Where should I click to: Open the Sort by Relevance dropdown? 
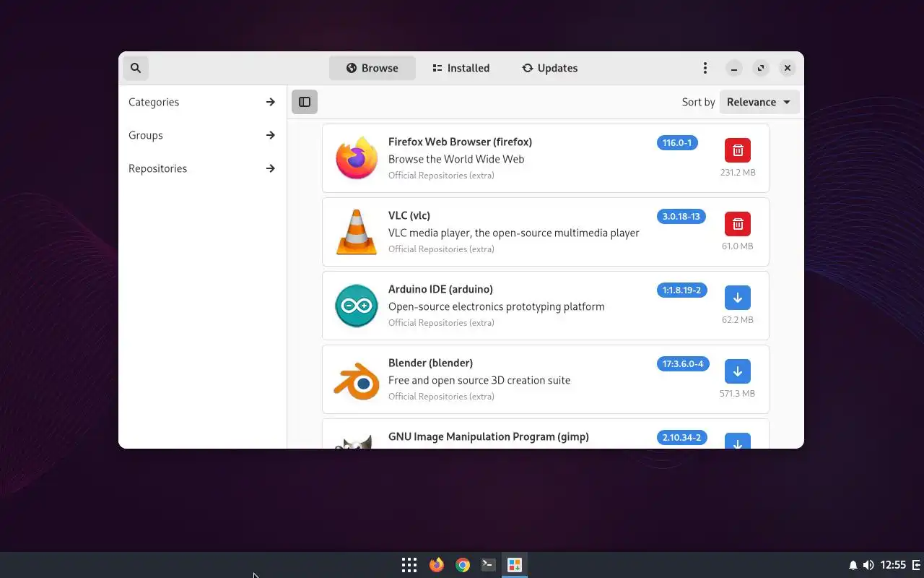pyautogui.click(x=759, y=102)
